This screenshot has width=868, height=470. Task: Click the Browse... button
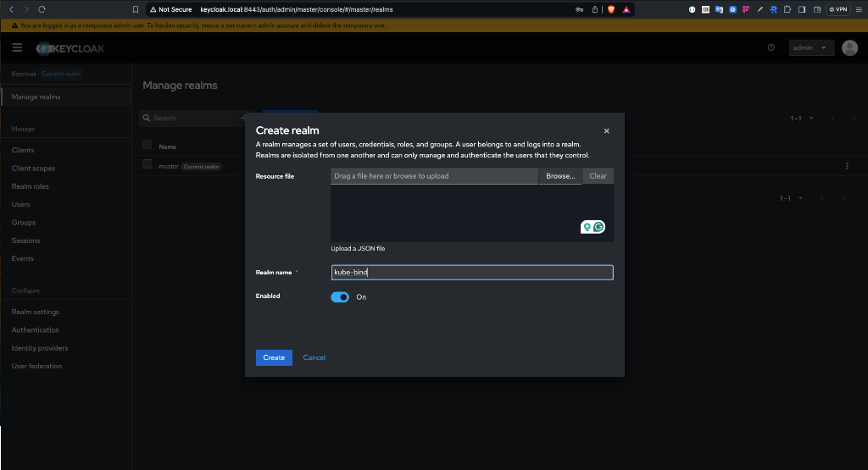click(560, 176)
